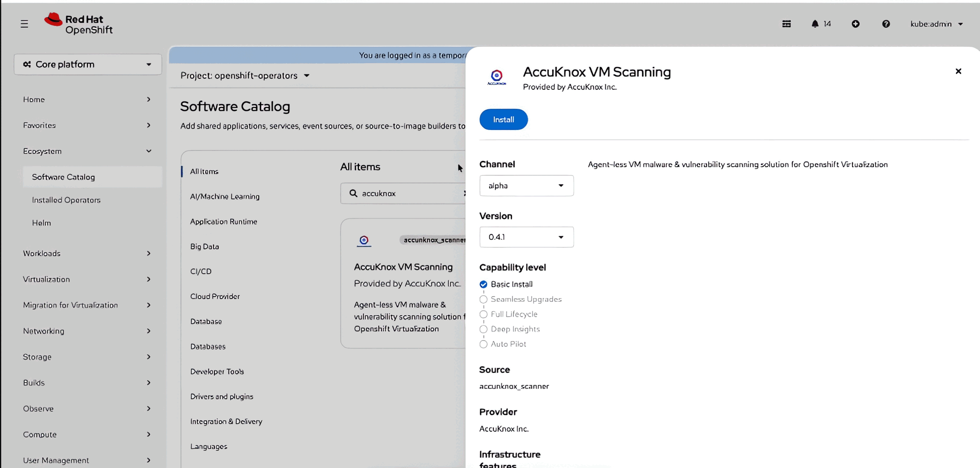Click the blue Install button

pyautogui.click(x=503, y=119)
